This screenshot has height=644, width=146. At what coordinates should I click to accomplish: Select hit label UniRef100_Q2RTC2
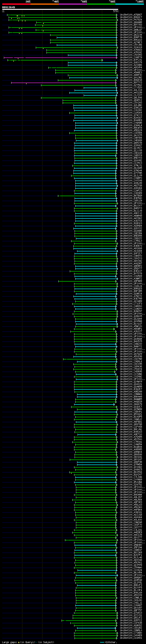point(131,620)
